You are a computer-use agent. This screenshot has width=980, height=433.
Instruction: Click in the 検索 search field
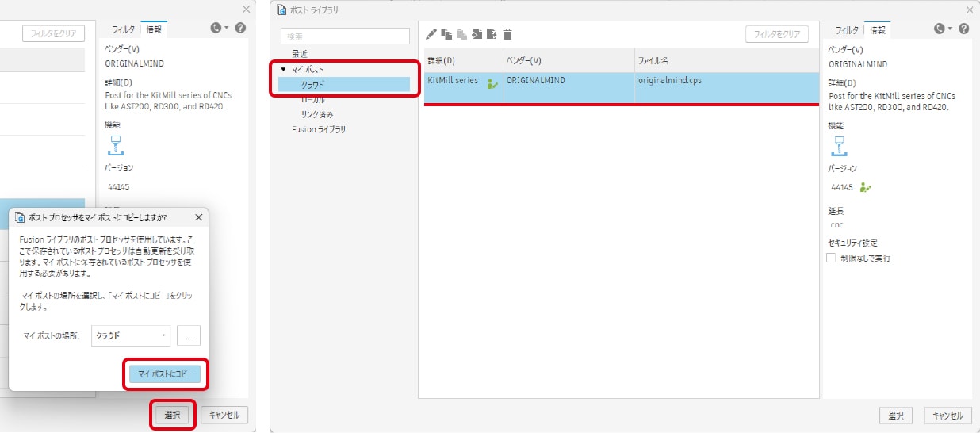pyautogui.click(x=345, y=36)
